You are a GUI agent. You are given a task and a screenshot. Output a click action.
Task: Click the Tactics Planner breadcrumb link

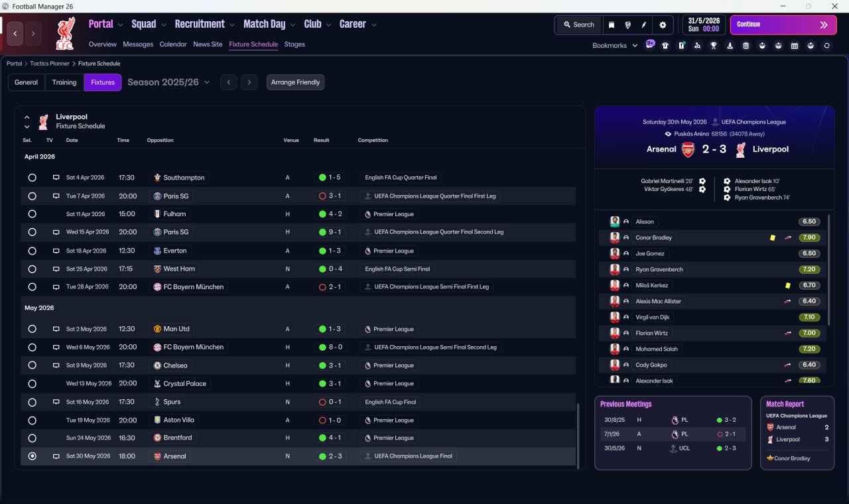(x=50, y=64)
